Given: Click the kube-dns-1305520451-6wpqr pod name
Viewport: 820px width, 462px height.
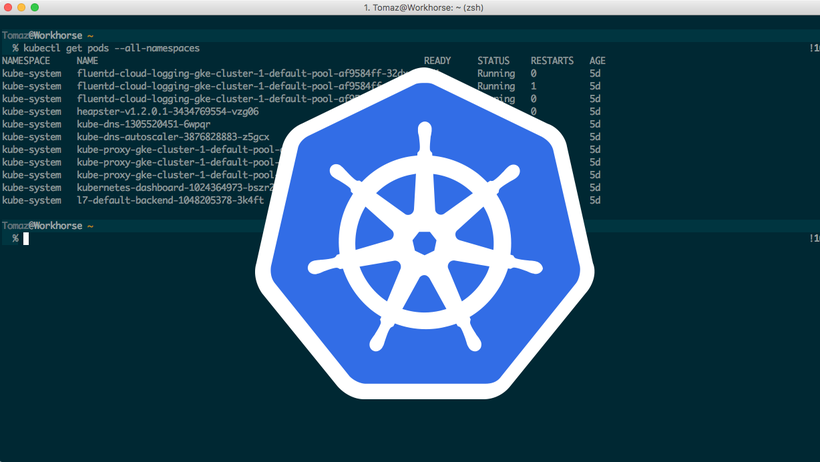Looking at the screenshot, I should point(143,124).
